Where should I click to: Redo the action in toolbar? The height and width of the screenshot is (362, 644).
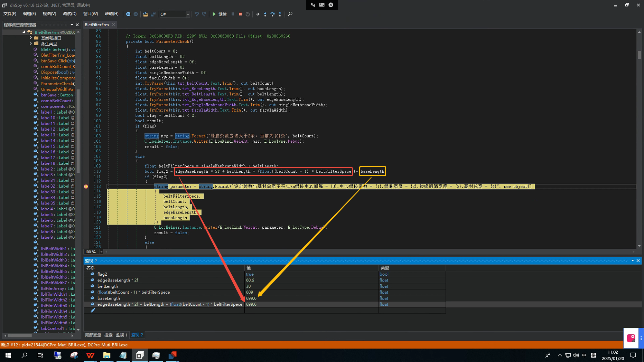point(204,14)
